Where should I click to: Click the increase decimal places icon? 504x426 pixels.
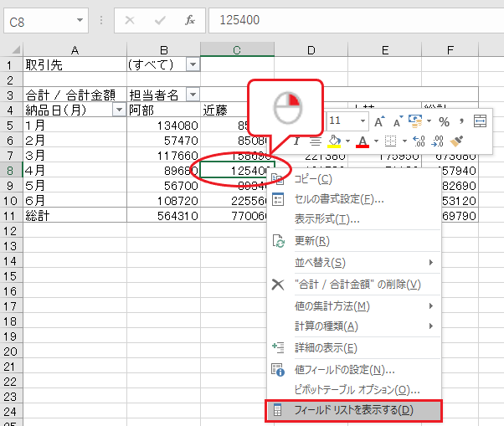coord(418,141)
